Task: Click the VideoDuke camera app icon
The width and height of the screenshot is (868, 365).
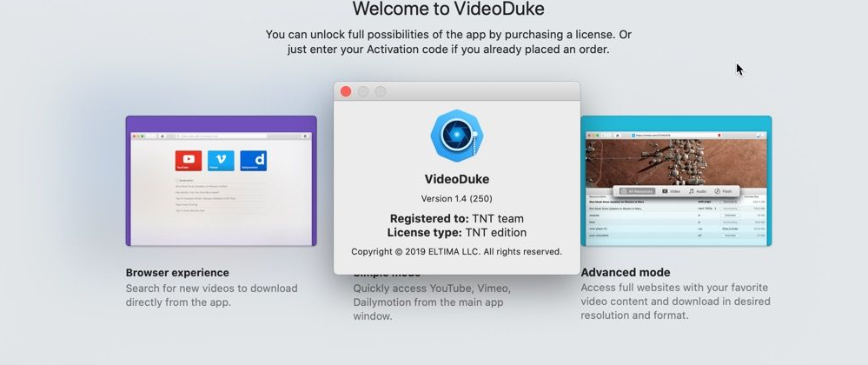Action: point(457,136)
